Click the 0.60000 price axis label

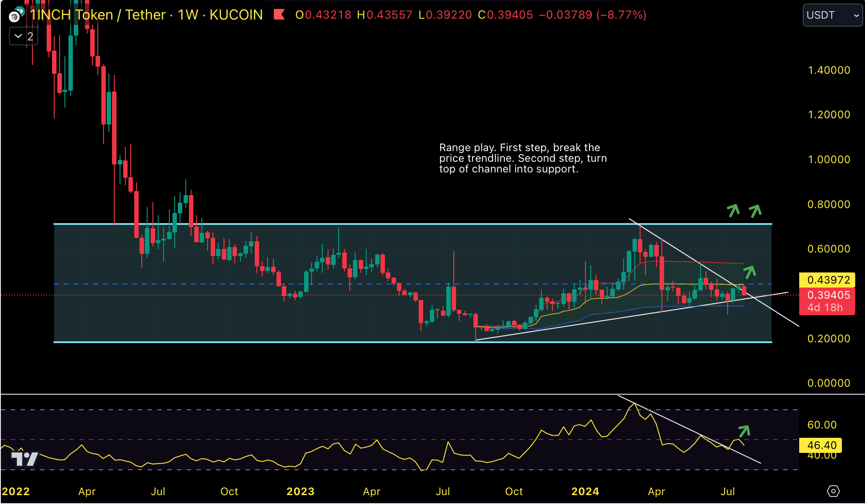pos(829,249)
